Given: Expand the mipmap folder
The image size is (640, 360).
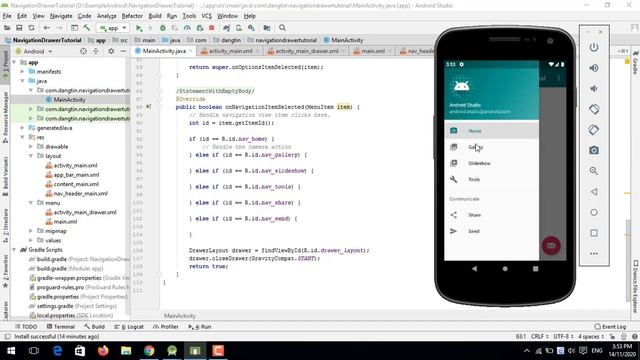Looking at the screenshot, I should 31,231.
